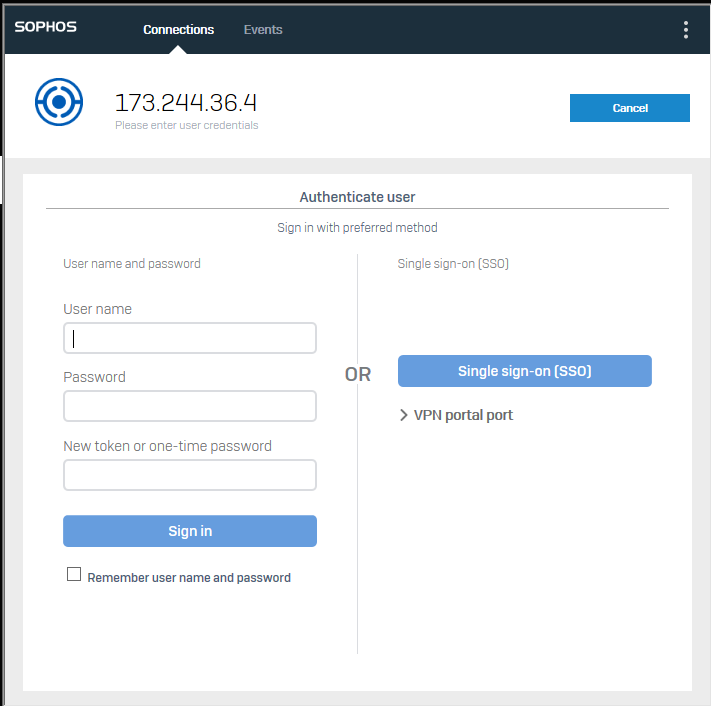Viewport: 711px width, 706px height.
Task: Click the "Remember user name and password" text
Action: 189,578
